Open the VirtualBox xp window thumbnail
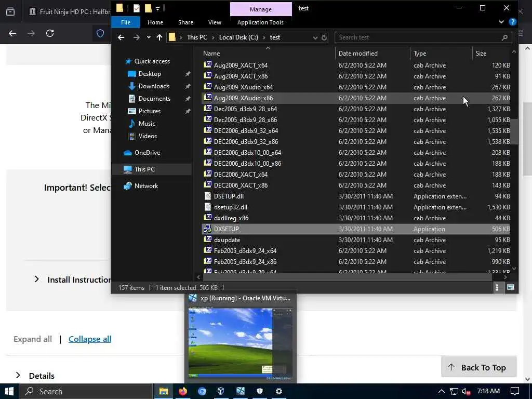 click(241, 343)
